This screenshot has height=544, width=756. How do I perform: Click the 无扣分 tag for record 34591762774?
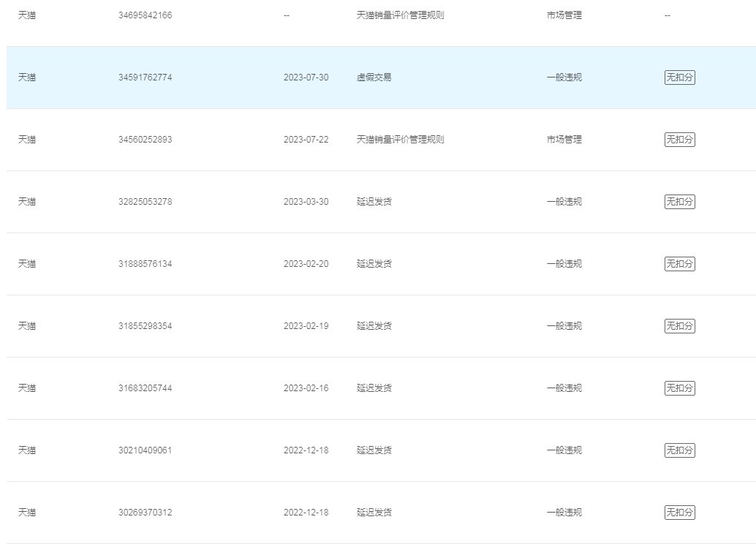pyautogui.click(x=679, y=78)
